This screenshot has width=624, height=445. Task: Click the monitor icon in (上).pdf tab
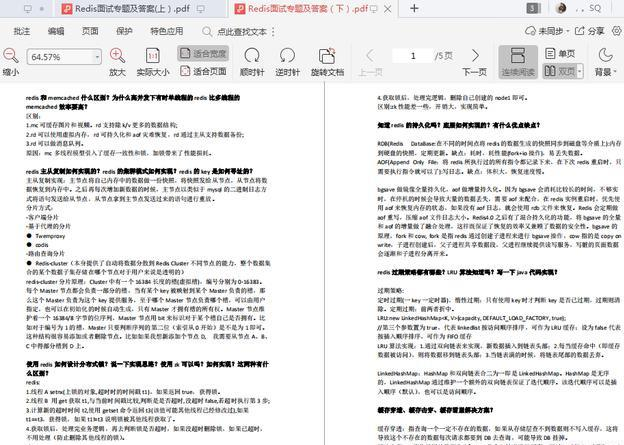(201, 9)
